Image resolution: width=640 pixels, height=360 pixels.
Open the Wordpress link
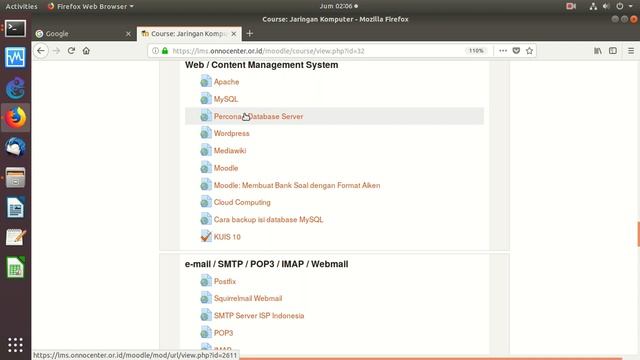click(231, 133)
